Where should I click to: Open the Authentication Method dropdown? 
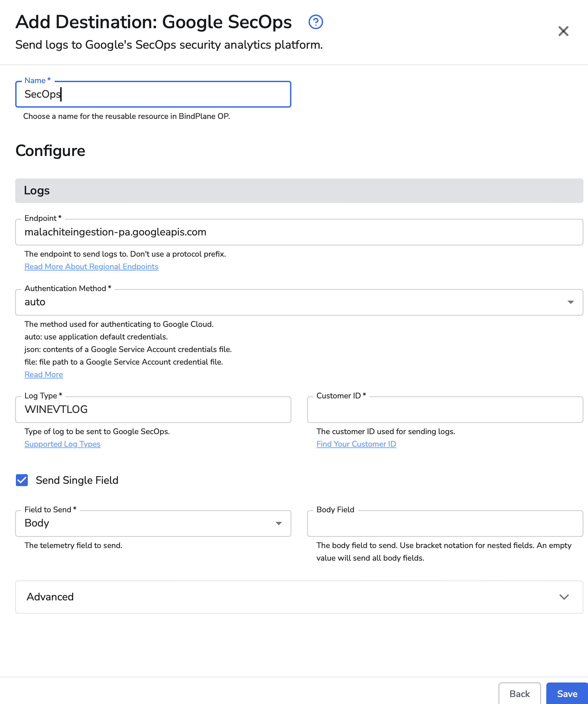pyautogui.click(x=299, y=302)
